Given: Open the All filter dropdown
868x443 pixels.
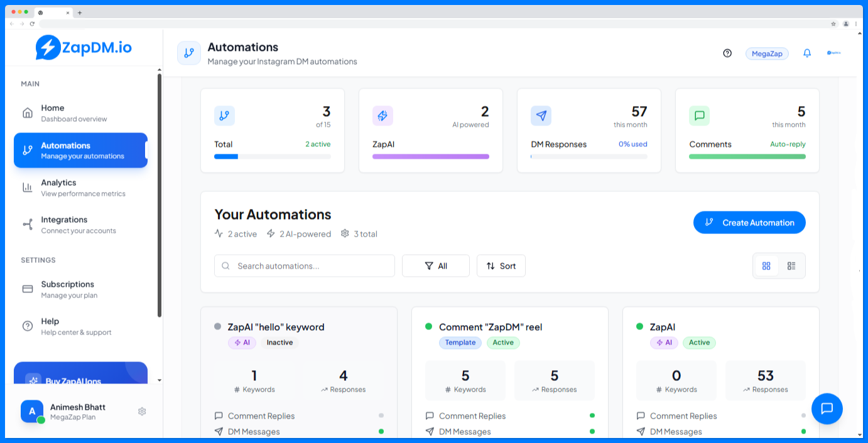Looking at the screenshot, I should [436, 266].
